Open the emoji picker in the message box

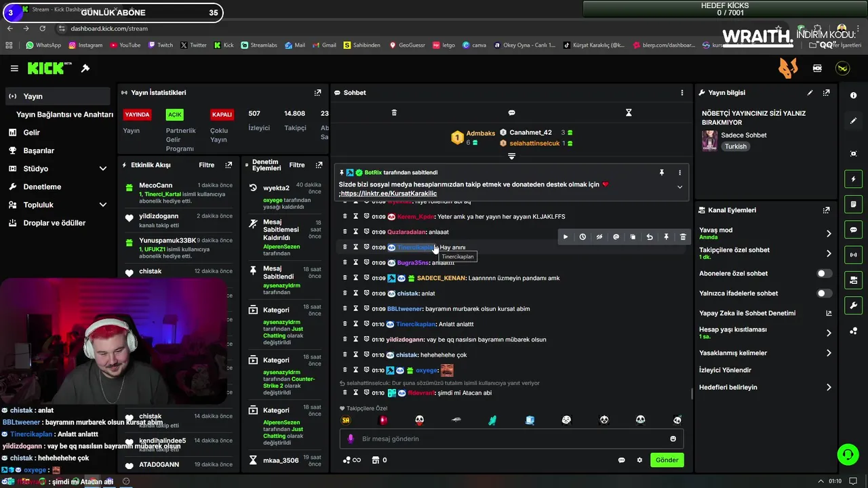pyautogui.click(x=673, y=439)
